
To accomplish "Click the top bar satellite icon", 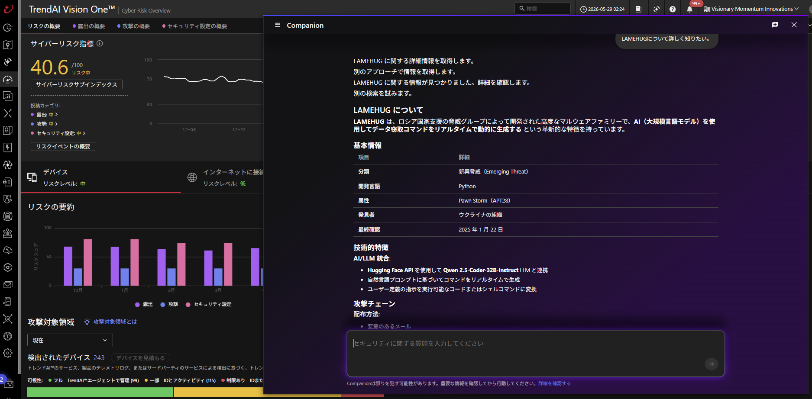I will 656,9.
